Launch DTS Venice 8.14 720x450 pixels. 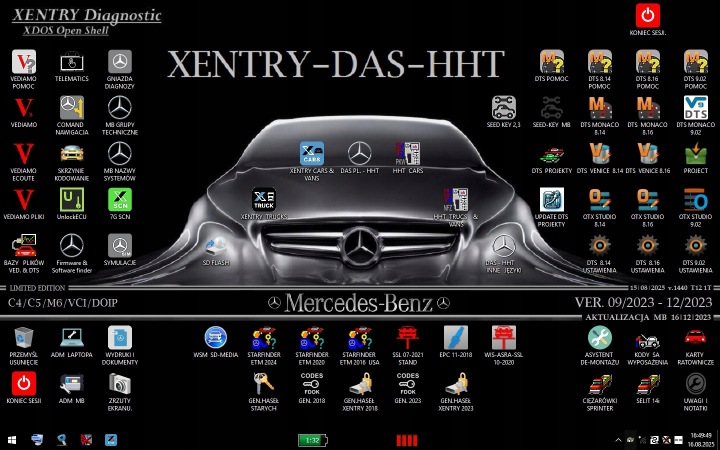click(600, 154)
